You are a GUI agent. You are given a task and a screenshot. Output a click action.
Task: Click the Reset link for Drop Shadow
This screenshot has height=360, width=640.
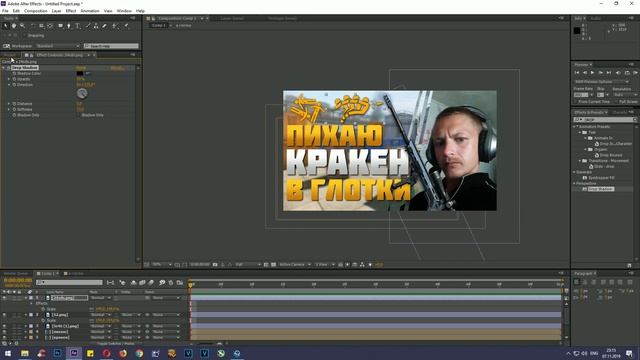[x=81, y=68]
